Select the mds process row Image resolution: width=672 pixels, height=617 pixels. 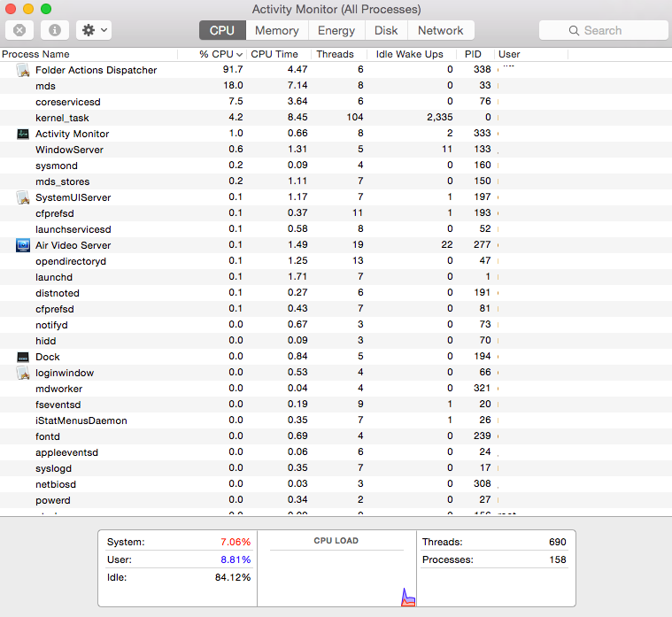(x=336, y=86)
